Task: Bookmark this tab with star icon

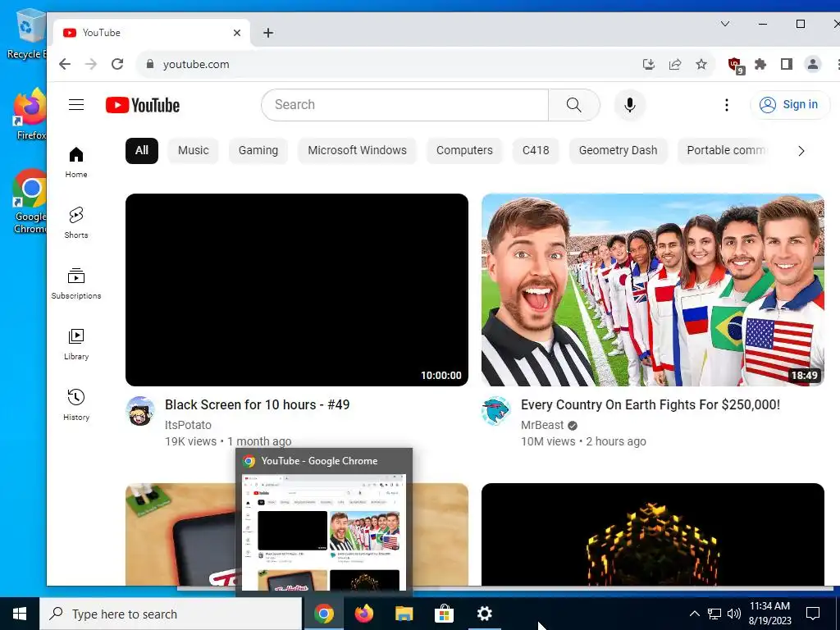Action: tap(701, 64)
